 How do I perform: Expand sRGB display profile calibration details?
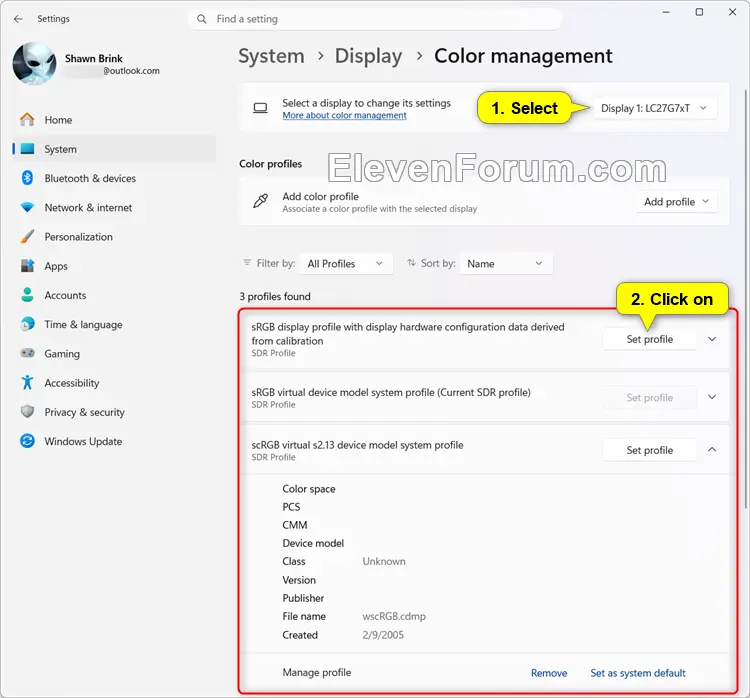click(712, 339)
